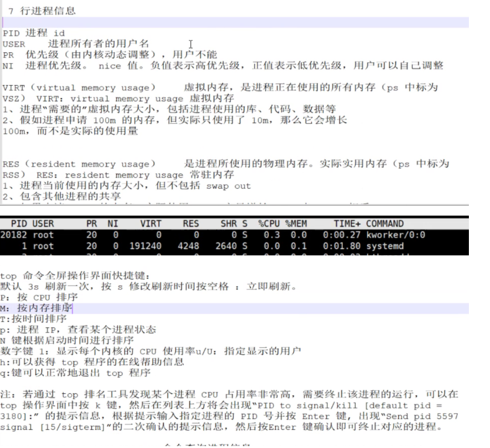Click the kworker/0:0 command cell
Image resolution: width=490 pixels, height=448 pixels.
click(396, 235)
